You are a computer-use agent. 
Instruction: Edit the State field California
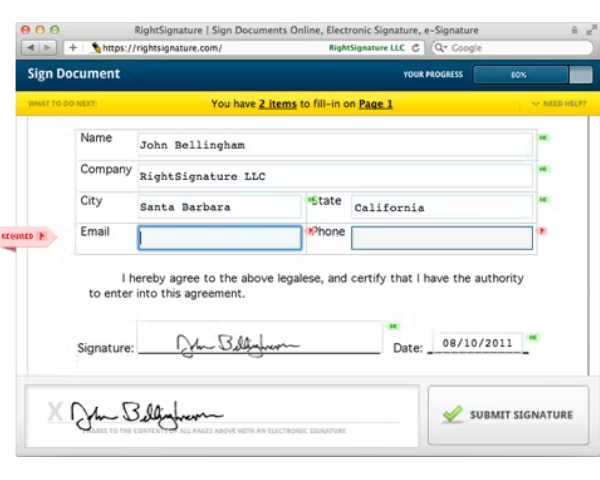pos(442,207)
